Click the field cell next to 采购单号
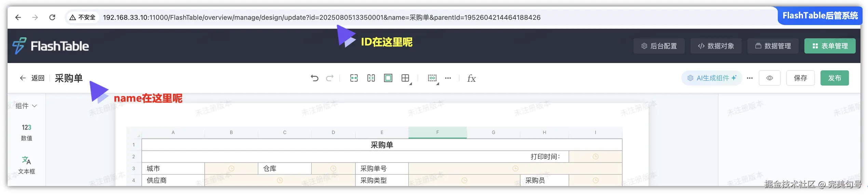 point(515,168)
